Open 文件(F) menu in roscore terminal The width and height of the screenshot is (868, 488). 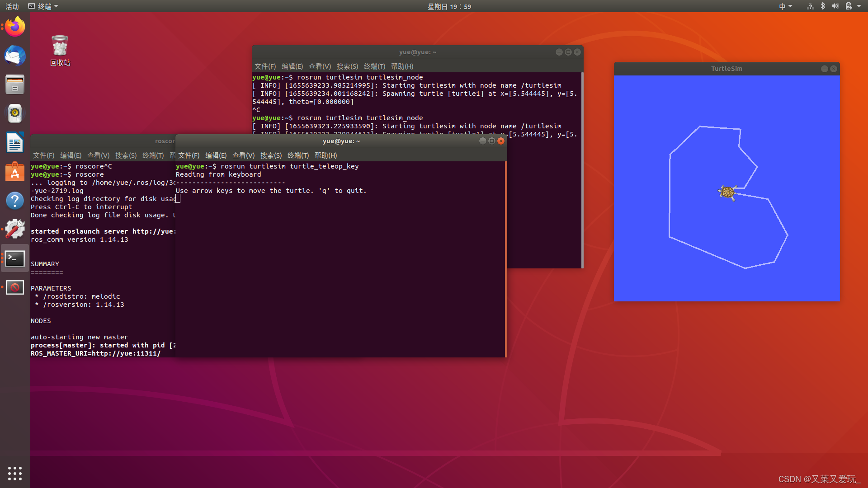click(43, 155)
